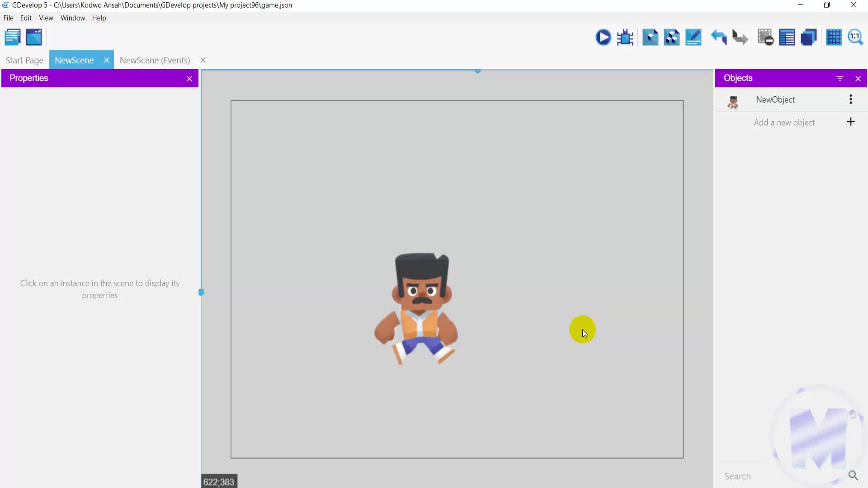
Task: Open the Window menu
Action: point(72,18)
